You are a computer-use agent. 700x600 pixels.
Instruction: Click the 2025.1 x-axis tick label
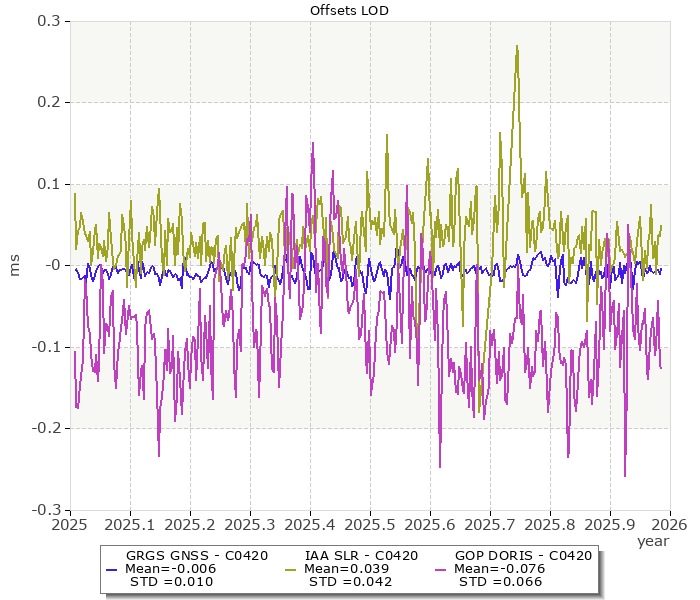click(130, 524)
